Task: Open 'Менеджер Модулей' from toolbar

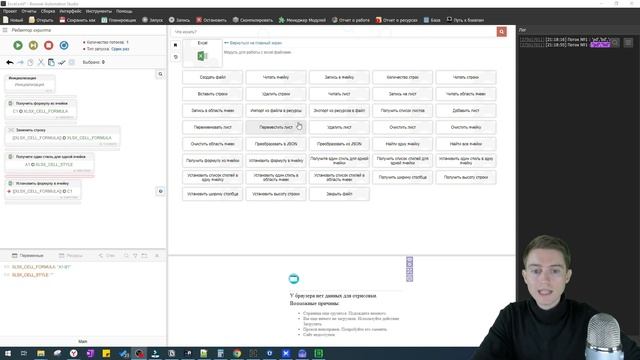Action: (302, 20)
